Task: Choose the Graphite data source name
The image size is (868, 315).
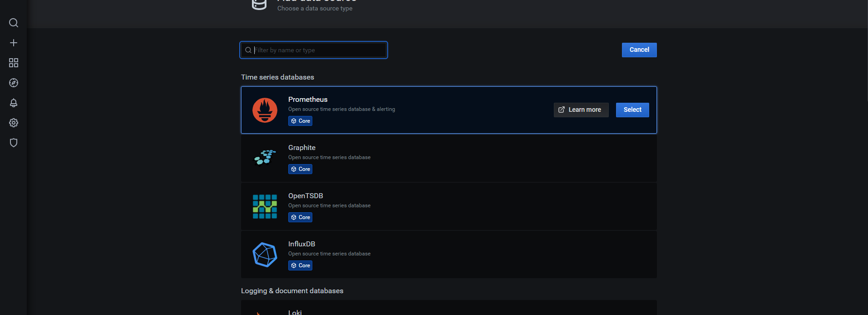Action: pyautogui.click(x=302, y=148)
